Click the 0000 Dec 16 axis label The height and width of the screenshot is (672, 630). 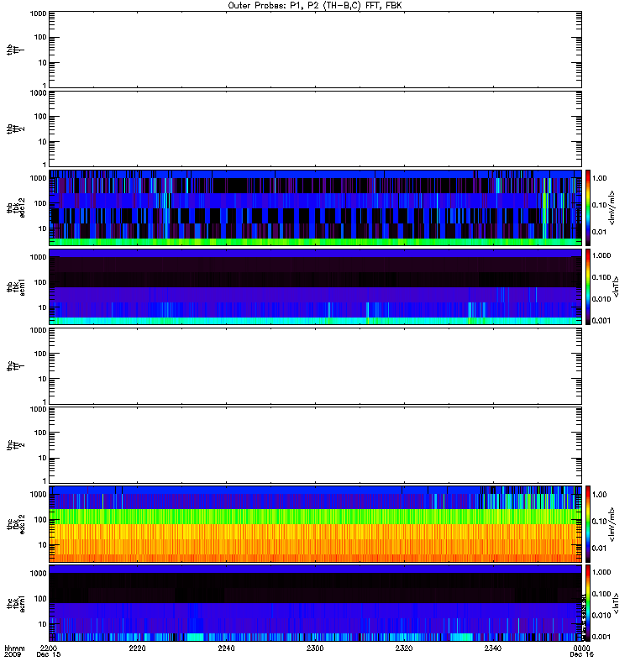tap(580, 652)
